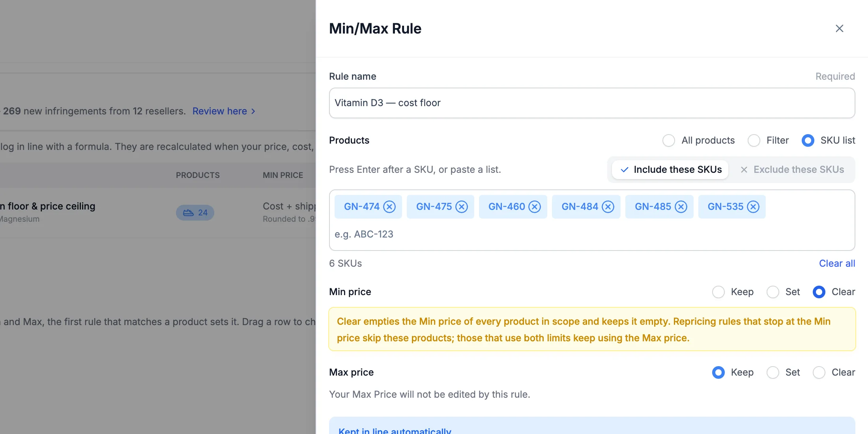Select the Filter radio option
Image resolution: width=868 pixels, height=434 pixels.
pos(754,140)
